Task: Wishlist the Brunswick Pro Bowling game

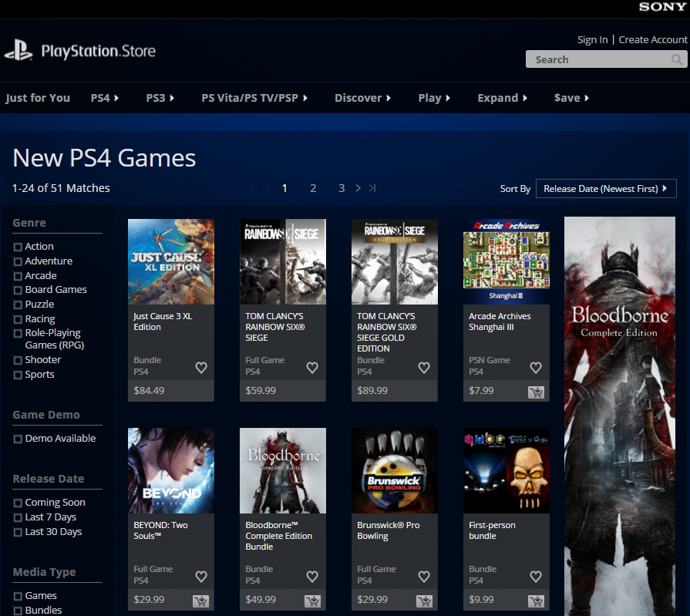Action: pos(424,577)
